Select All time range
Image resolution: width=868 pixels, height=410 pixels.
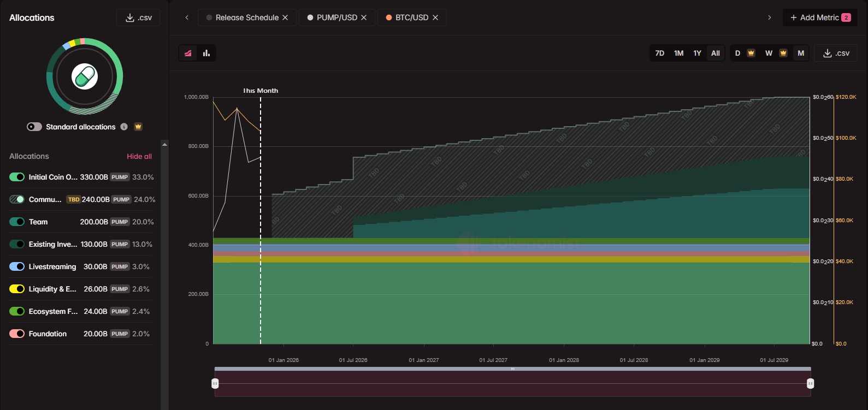[x=716, y=53]
